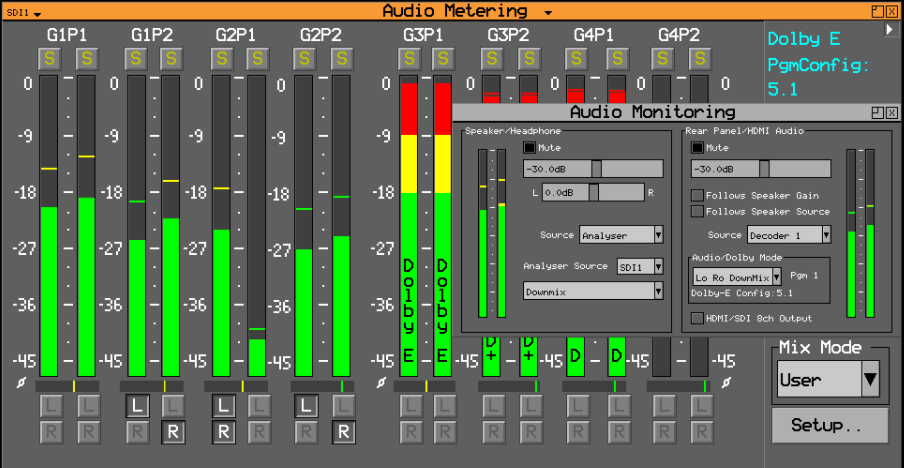Screen dimensions: 904x468
Task: Open the Mix Mode User dropdown
Action: [828, 379]
